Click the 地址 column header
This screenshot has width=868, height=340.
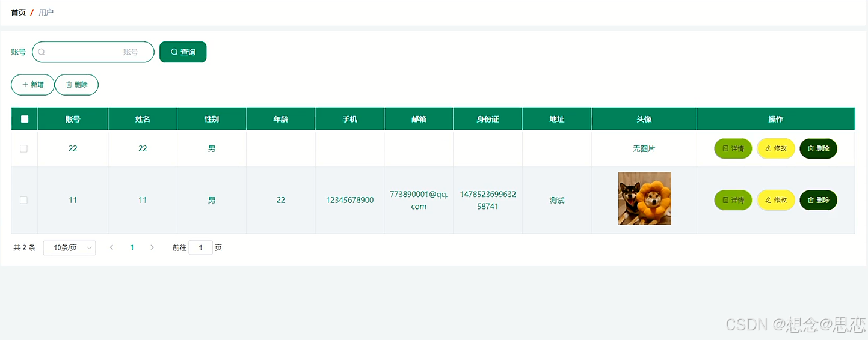(557, 119)
